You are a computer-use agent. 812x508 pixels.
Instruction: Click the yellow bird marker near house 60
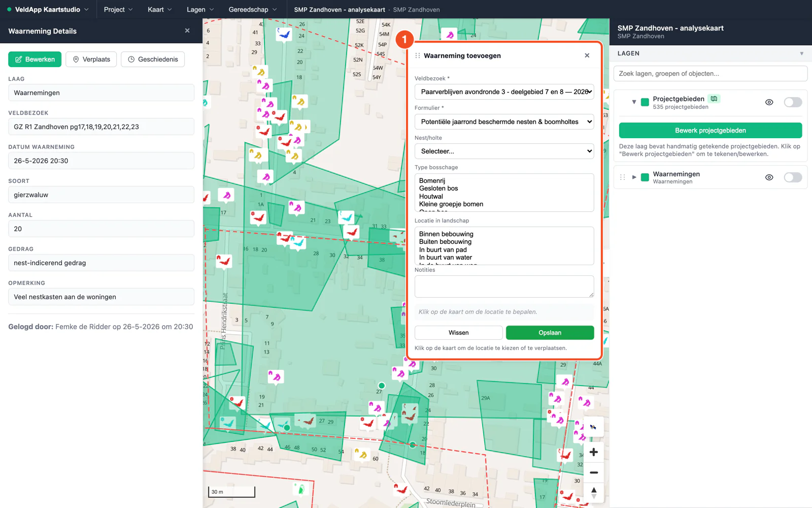(362, 454)
